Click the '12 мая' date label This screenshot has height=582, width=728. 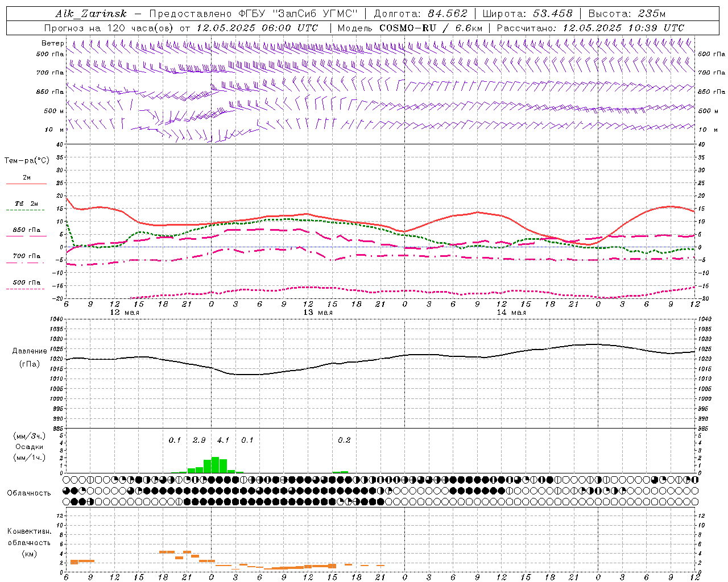point(124,313)
